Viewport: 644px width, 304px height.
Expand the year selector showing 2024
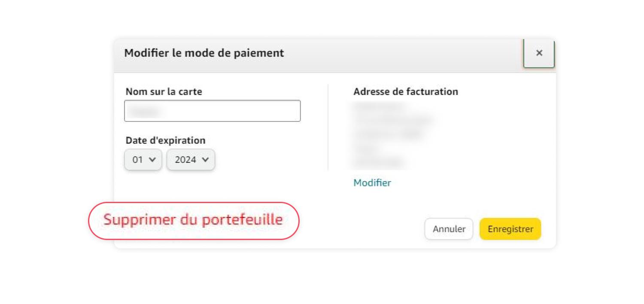click(191, 159)
